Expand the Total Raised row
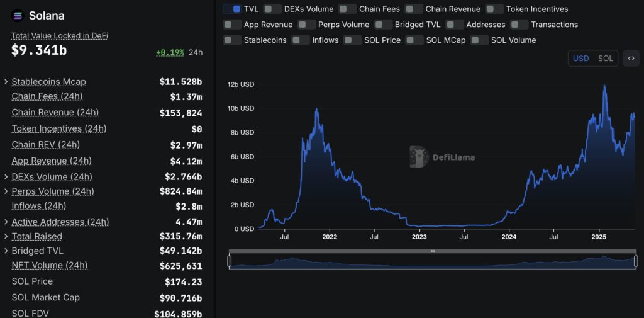The width and height of the screenshot is (644, 318). click(6, 236)
